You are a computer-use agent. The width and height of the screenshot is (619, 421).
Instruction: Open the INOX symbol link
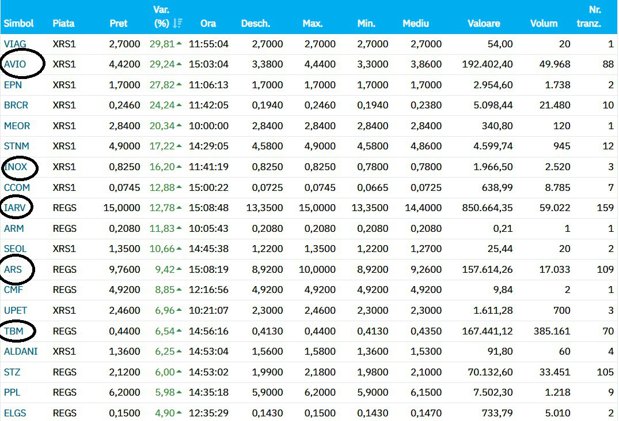point(15,167)
